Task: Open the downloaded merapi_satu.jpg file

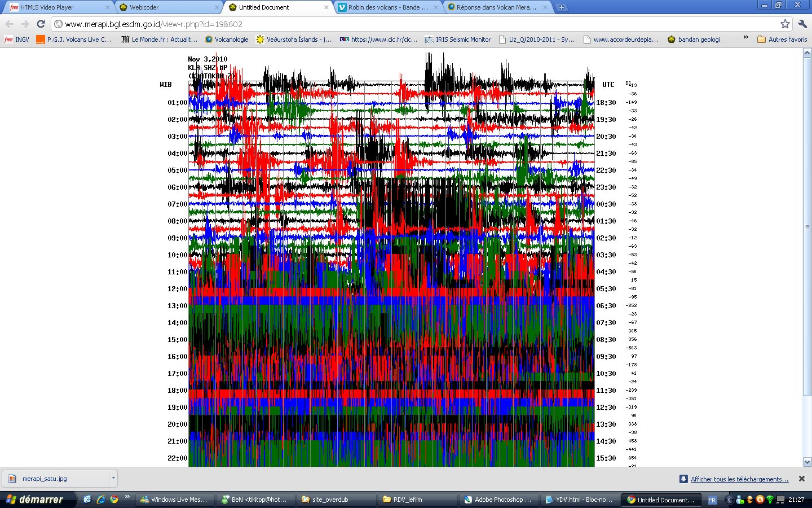Action: click(55, 479)
